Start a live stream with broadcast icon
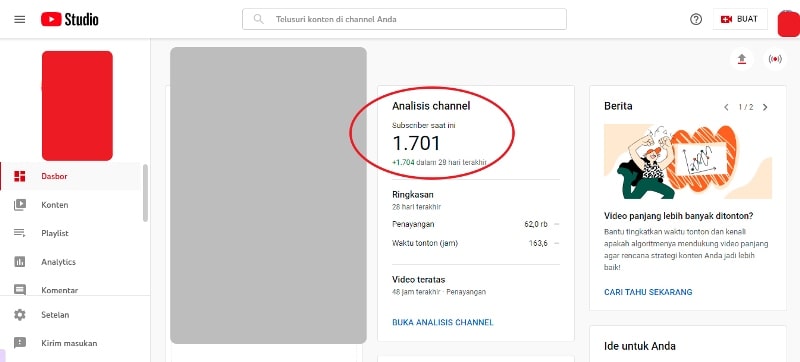800x362 pixels. tap(774, 60)
